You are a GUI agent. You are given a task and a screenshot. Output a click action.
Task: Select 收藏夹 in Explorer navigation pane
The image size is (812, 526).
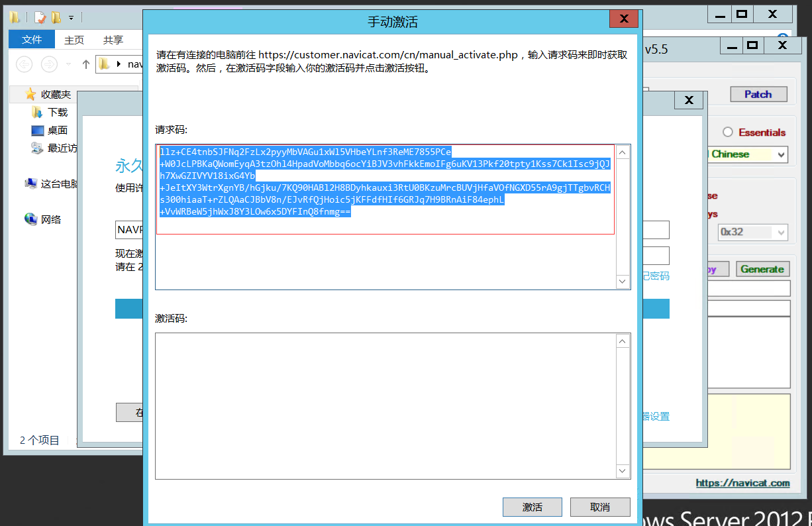tap(56, 95)
